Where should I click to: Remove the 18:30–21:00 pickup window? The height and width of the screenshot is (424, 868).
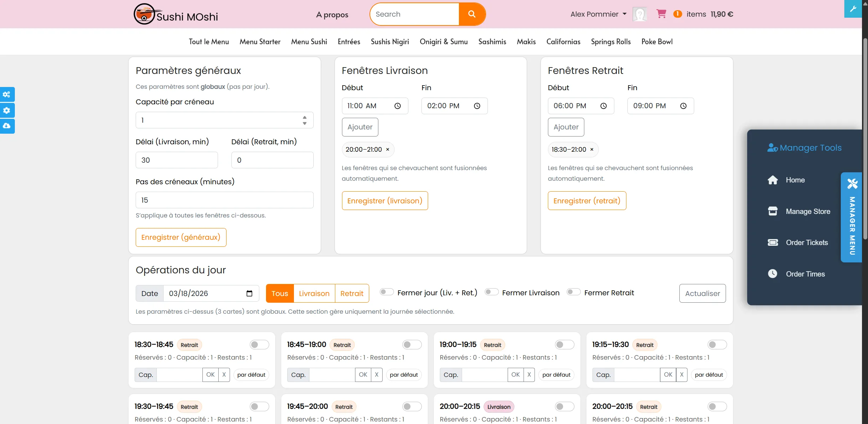(592, 149)
